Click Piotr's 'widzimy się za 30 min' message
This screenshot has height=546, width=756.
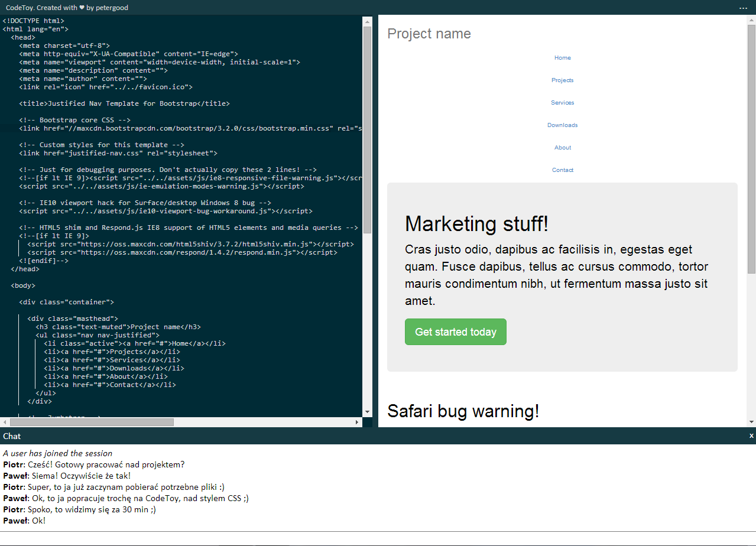pyautogui.click(x=80, y=509)
